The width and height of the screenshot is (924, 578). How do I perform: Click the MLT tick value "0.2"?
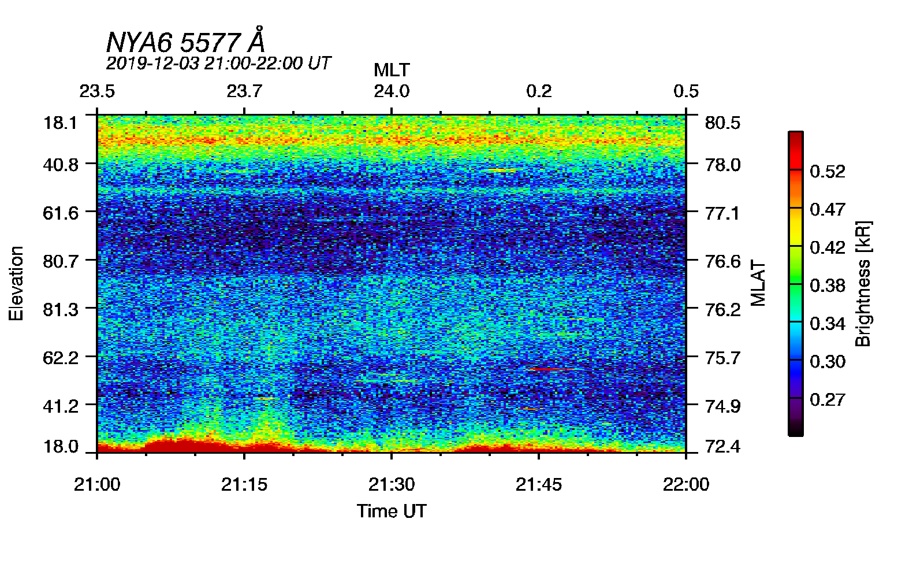539,91
